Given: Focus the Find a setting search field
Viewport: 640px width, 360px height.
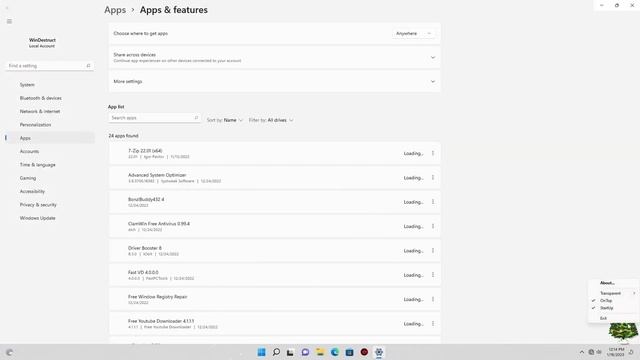Looking at the screenshot, I should click(50, 66).
